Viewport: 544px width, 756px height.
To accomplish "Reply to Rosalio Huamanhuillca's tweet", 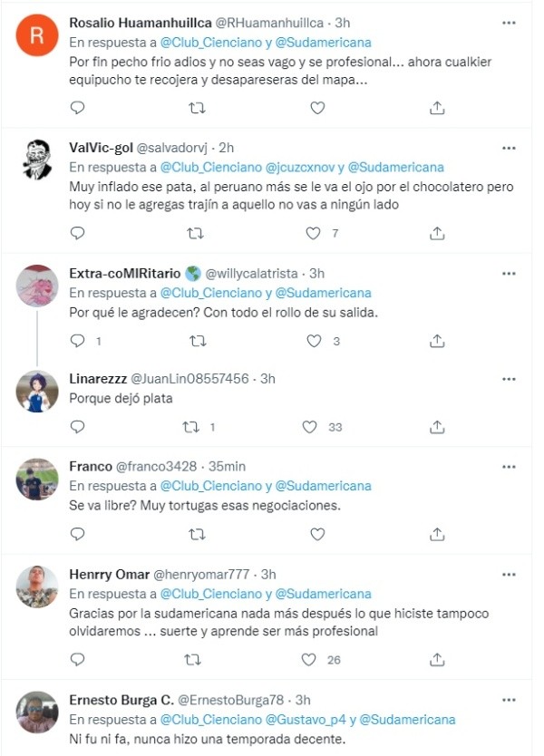I will (x=77, y=108).
